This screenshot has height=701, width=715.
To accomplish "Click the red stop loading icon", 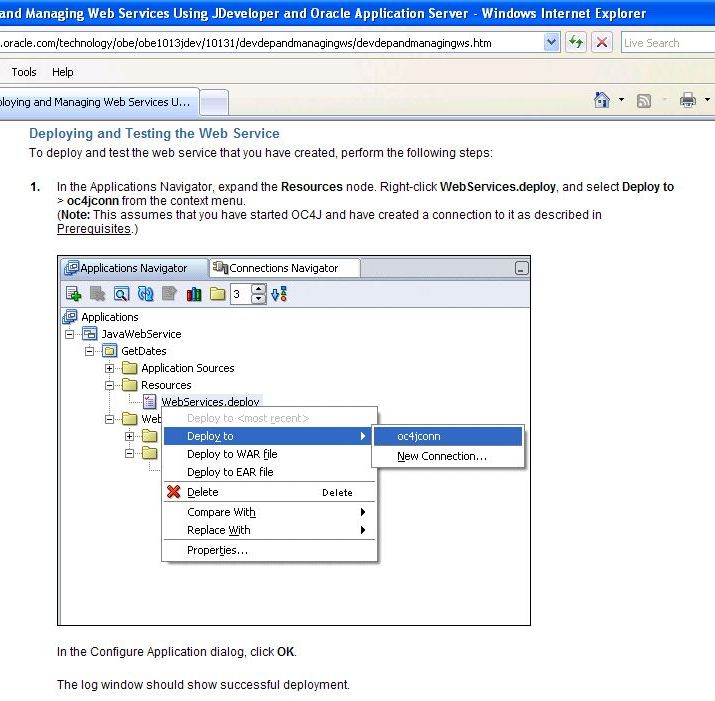I will pyautogui.click(x=602, y=43).
